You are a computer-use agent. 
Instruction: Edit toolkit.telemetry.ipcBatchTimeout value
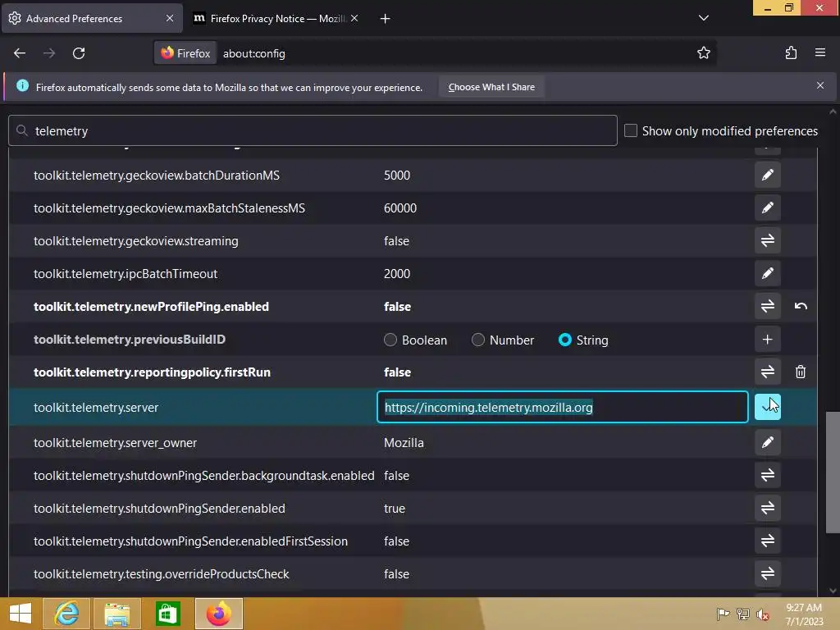click(x=767, y=273)
